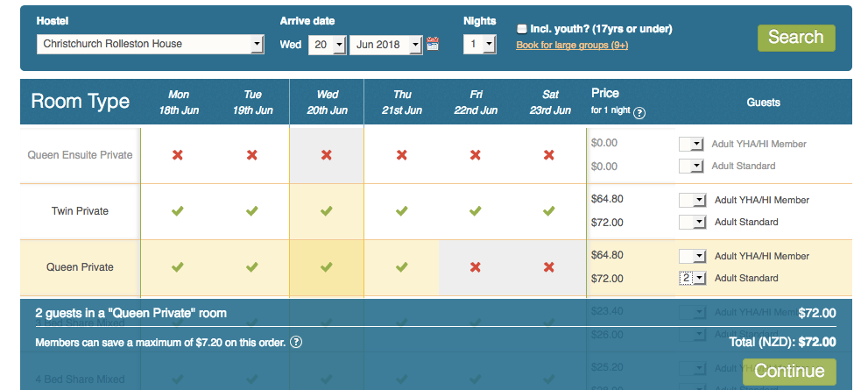The image size is (868, 390).
Task: Click Queen Ensuite unavailable cross for Mon 18th
Action: pos(177,155)
